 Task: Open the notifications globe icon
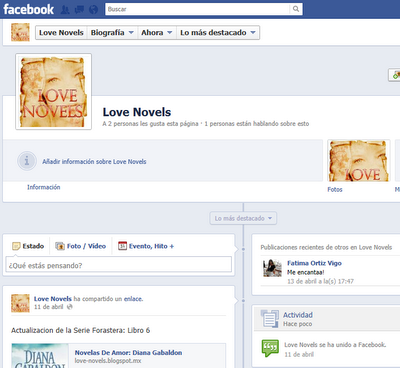click(94, 10)
